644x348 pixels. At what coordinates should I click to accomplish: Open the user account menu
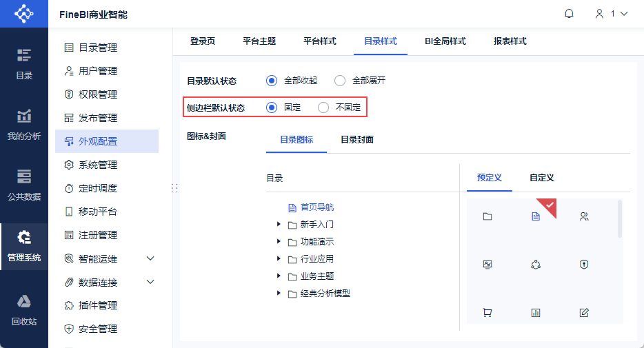pyautogui.click(x=612, y=14)
